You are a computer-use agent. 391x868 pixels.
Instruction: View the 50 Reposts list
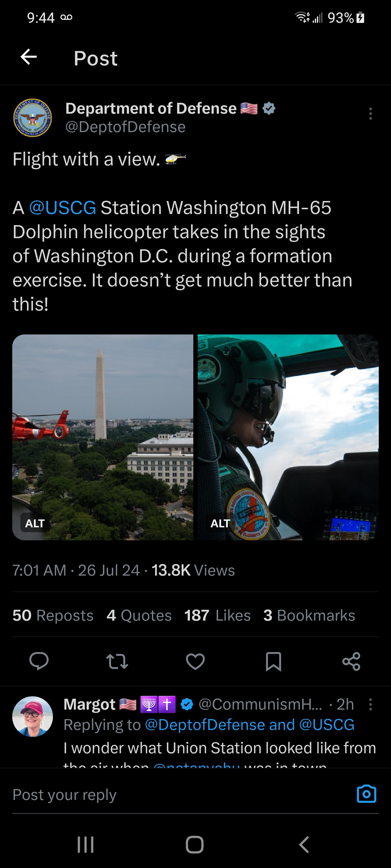click(53, 615)
